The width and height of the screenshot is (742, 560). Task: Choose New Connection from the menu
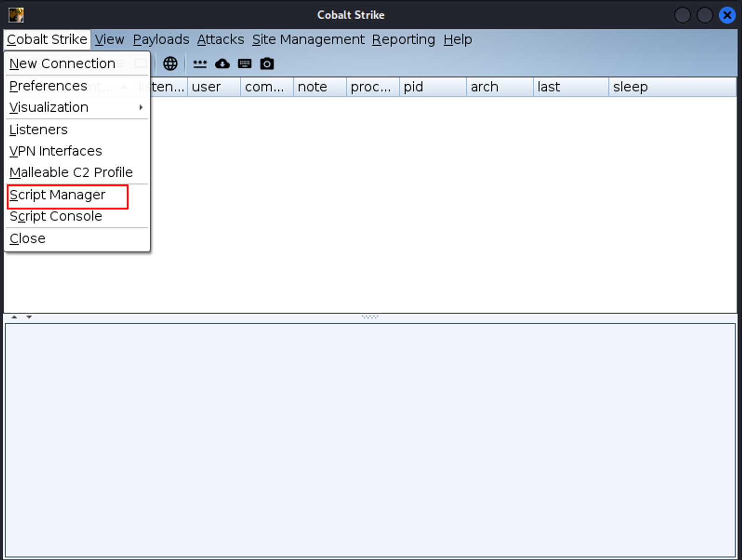click(77, 64)
